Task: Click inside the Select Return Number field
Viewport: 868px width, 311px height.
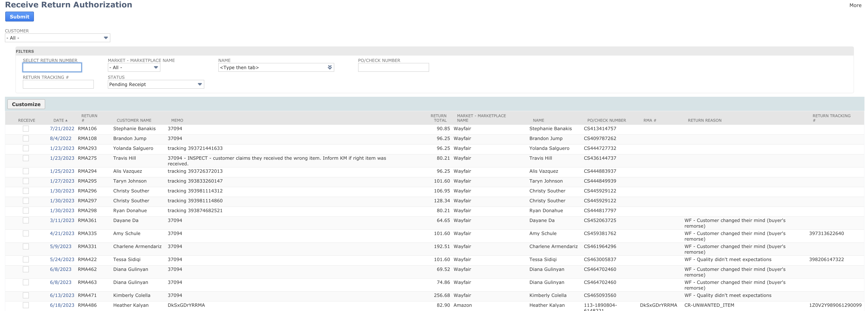Action: click(52, 68)
